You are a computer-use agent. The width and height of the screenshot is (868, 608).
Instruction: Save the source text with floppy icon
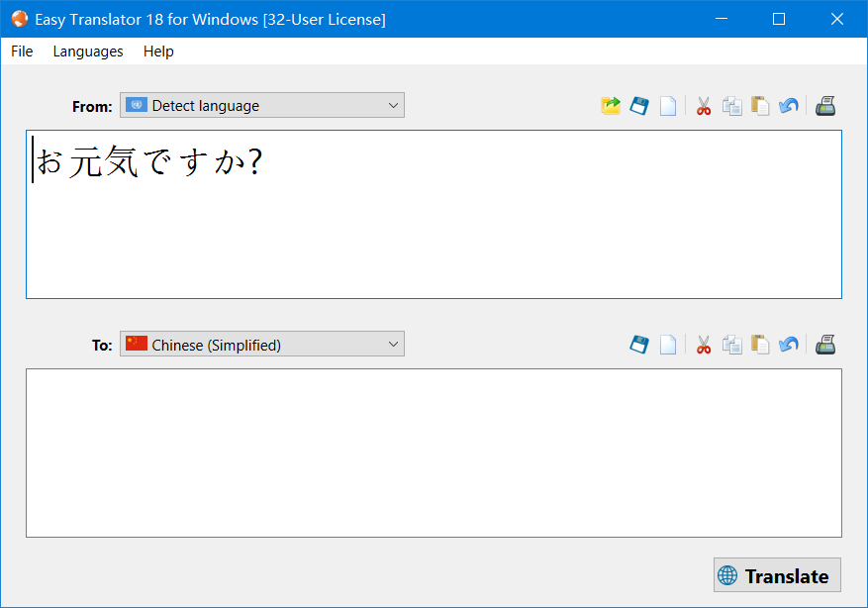click(x=639, y=106)
